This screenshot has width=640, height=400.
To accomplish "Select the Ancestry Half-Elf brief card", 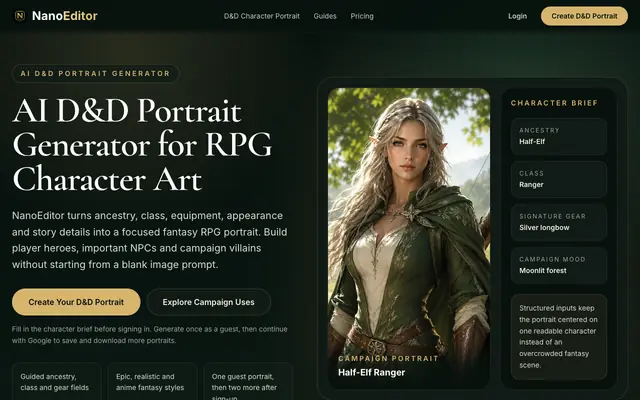I will tap(558, 136).
